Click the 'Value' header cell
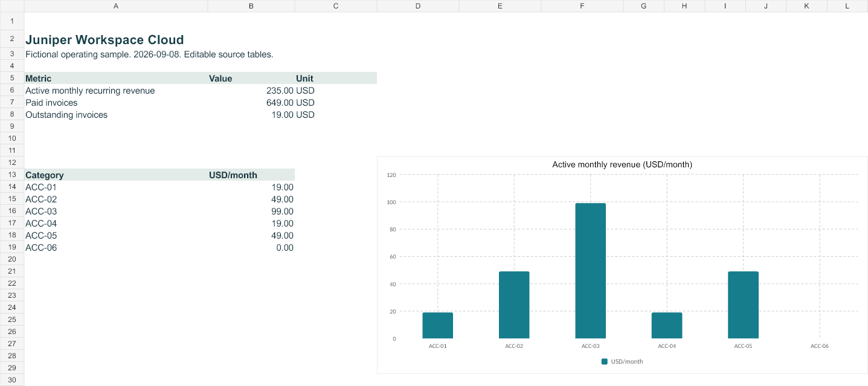868x386 pixels. point(251,78)
